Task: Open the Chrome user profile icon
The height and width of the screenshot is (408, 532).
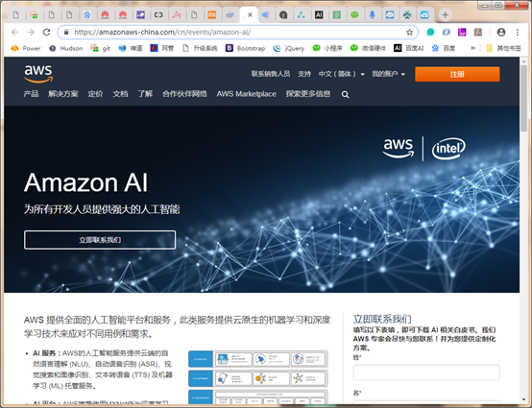Action: [501, 33]
